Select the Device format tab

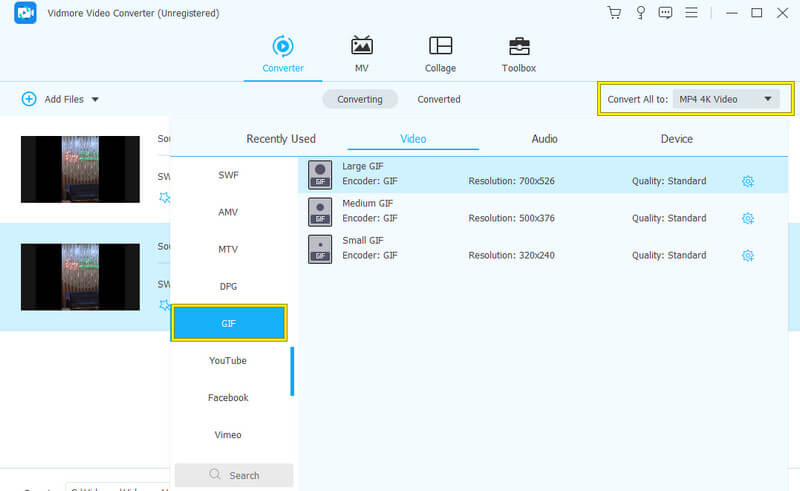pyautogui.click(x=677, y=139)
